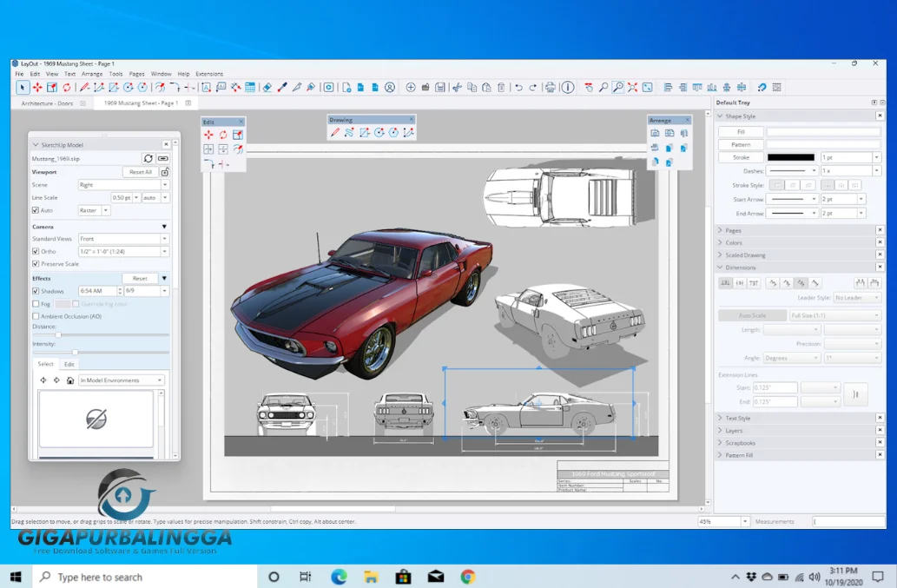The height and width of the screenshot is (588, 897).
Task: Click the Cut scissors icon
Action: pyautogui.click(x=457, y=88)
